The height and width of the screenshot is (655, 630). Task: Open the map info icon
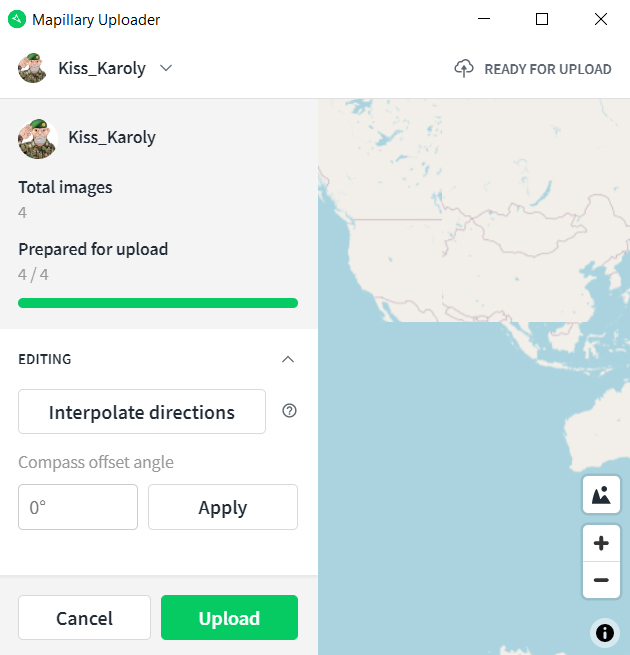(x=605, y=633)
